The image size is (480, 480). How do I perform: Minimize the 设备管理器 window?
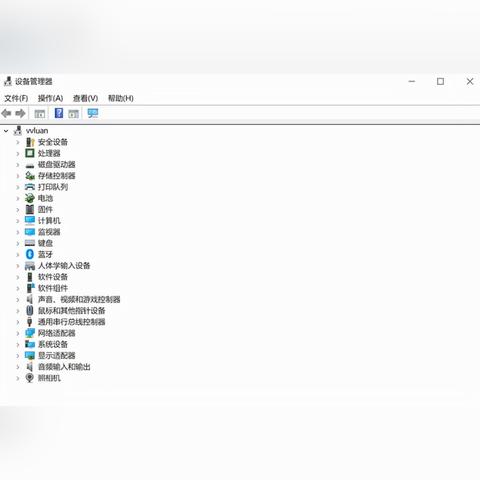412,81
